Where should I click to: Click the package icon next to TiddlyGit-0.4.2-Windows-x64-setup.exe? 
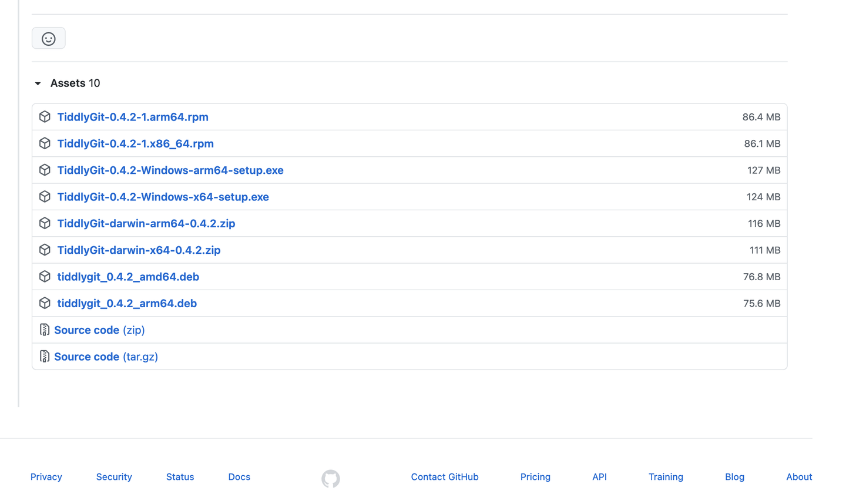click(45, 196)
